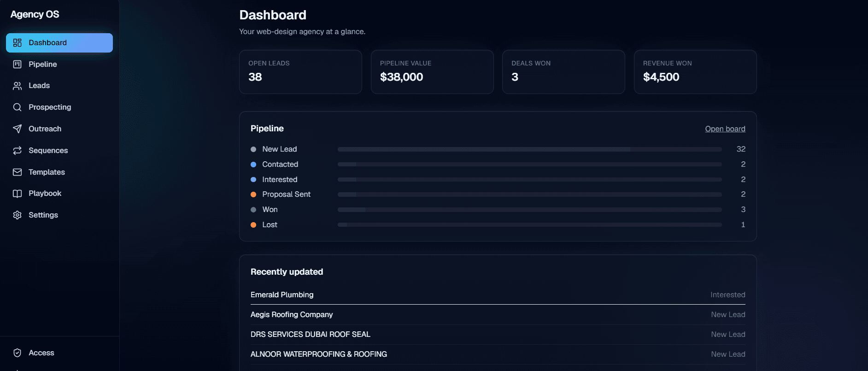Click the Recently updated heading
This screenshot has height=371, width=868.
coord(287,272)
